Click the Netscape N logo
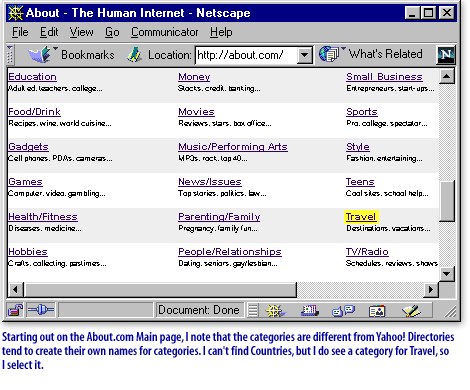 [446, 55]
